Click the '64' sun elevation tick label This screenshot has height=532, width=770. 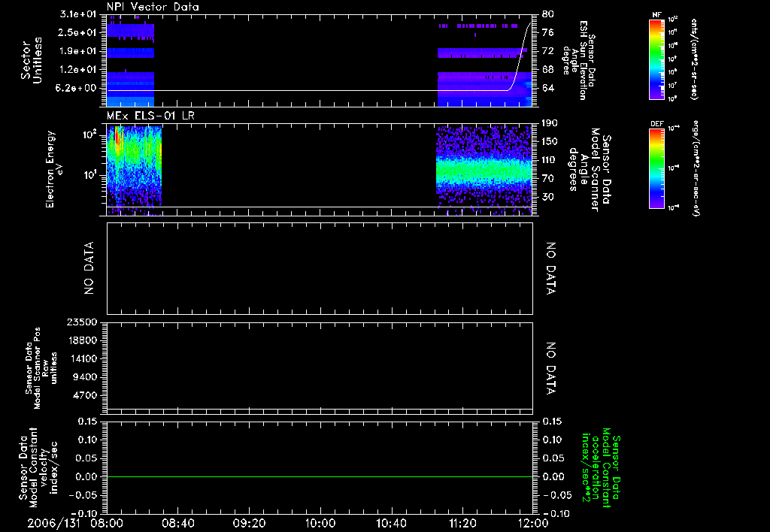point(548,88)
